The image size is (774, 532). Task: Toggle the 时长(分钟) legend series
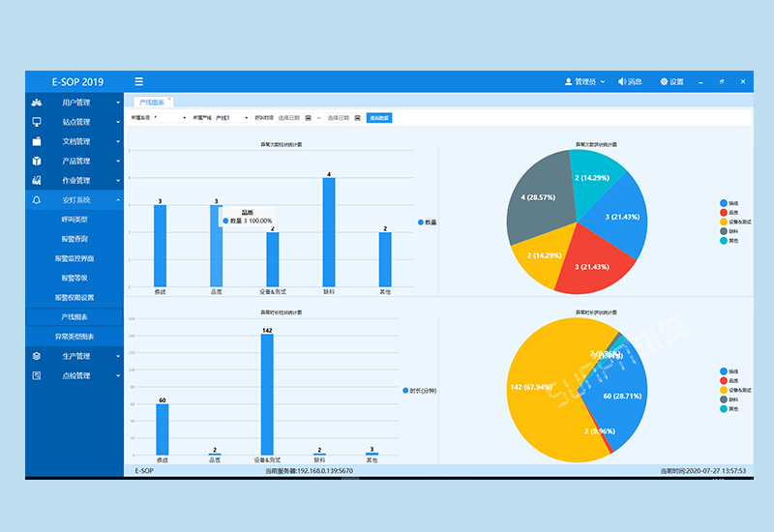pos(421,390)
